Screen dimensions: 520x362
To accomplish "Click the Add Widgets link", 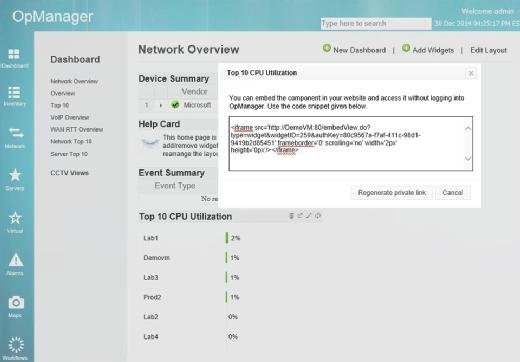I will coord(433,50).
